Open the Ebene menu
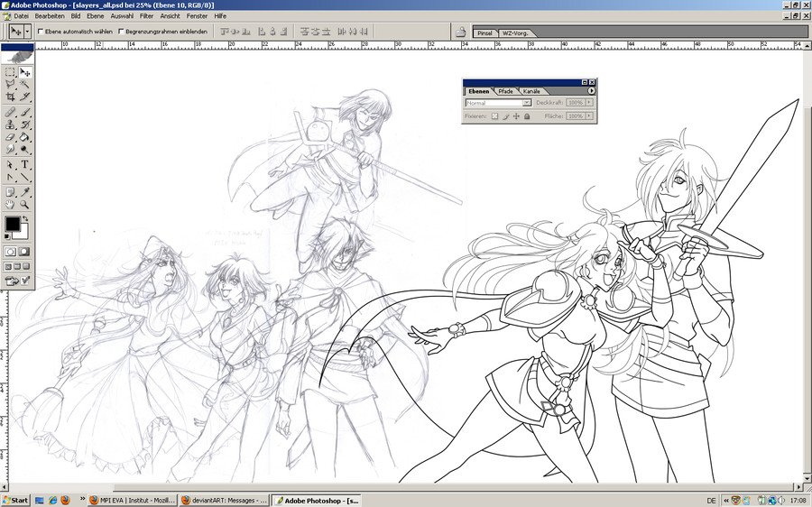 pyautogui.click(x=96, y=16)
